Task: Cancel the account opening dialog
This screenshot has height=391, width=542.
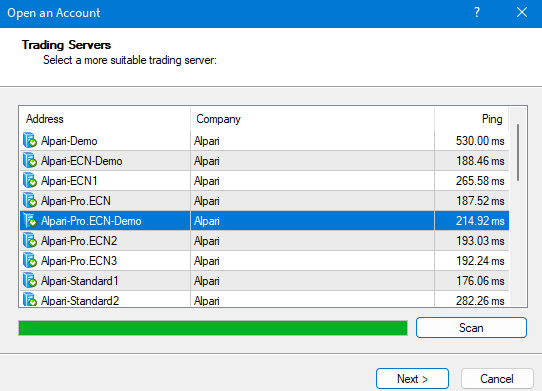Action: pyautogui.click(x=497, y=379)
